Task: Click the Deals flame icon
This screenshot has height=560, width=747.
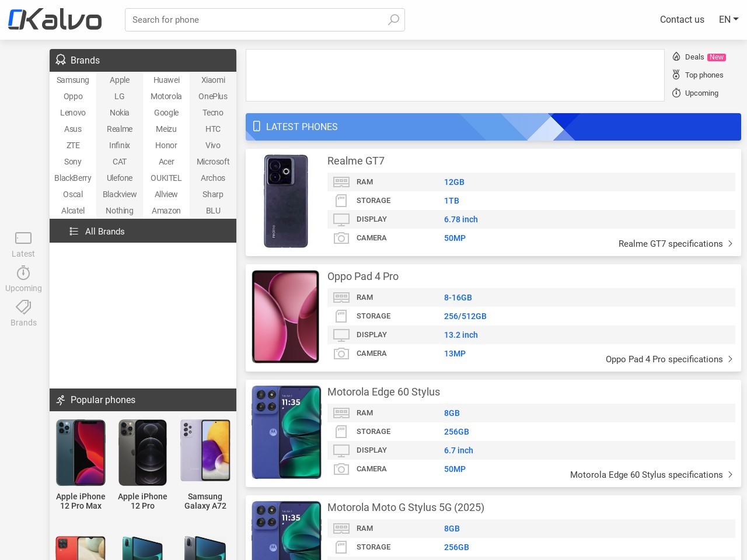Action: click(676, 57)
